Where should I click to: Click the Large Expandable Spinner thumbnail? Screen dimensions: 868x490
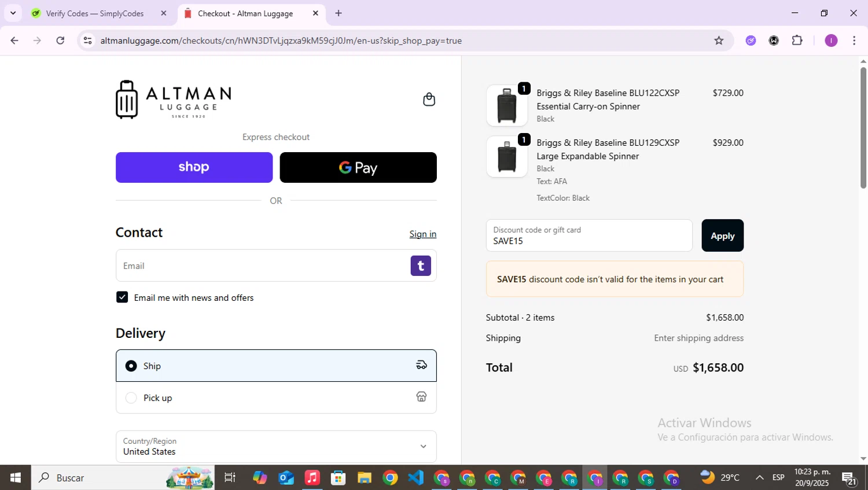coord(507,156)
